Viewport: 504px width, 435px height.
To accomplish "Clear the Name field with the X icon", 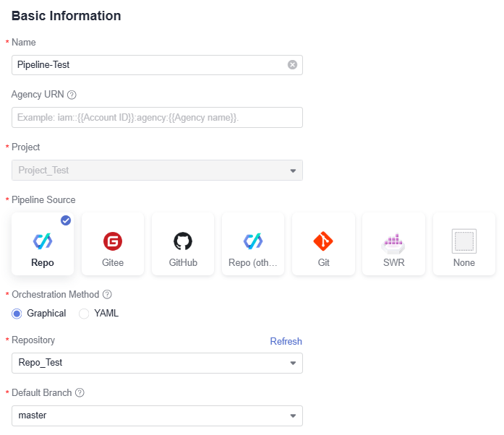I will click(292, 65).
